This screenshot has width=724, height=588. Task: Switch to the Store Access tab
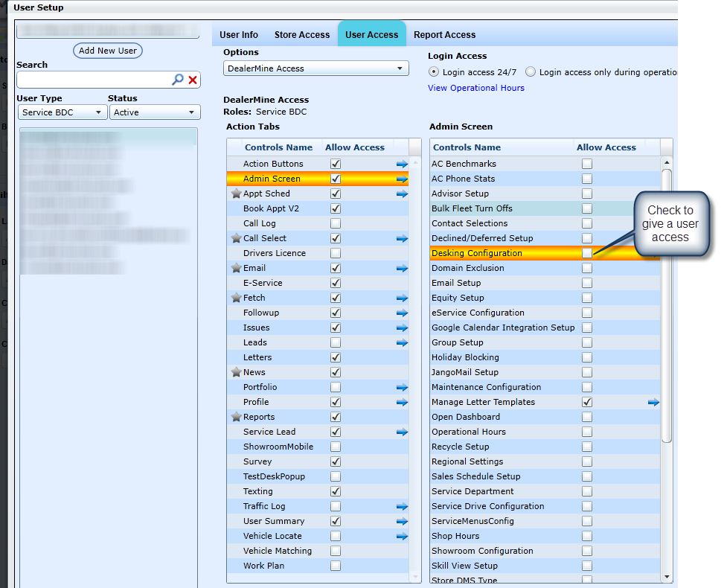click(x=301, y=34)
